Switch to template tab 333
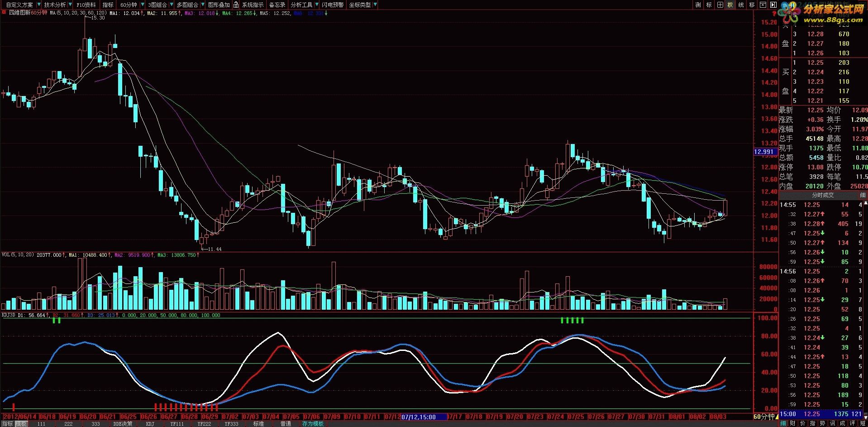868x427 pixels. (95, 424)
